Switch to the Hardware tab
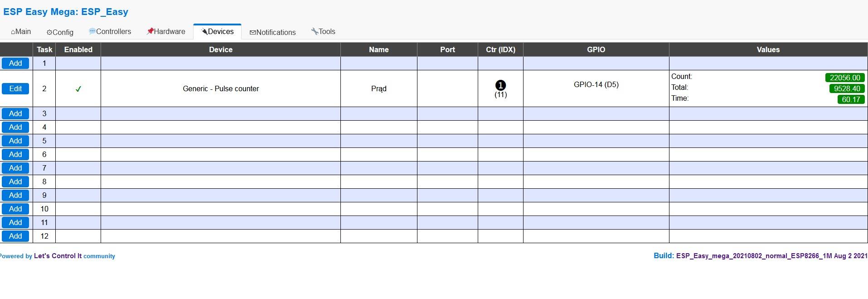 pyautogui.click(x=166, y=32)
